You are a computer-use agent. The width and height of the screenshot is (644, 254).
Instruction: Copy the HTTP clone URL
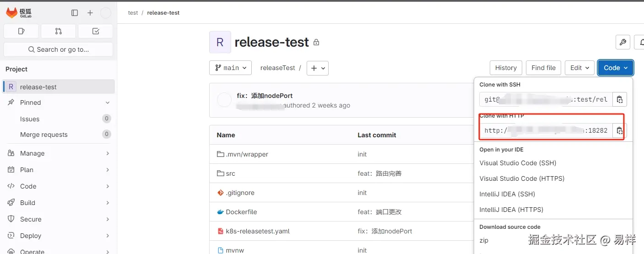coord(620,130)
